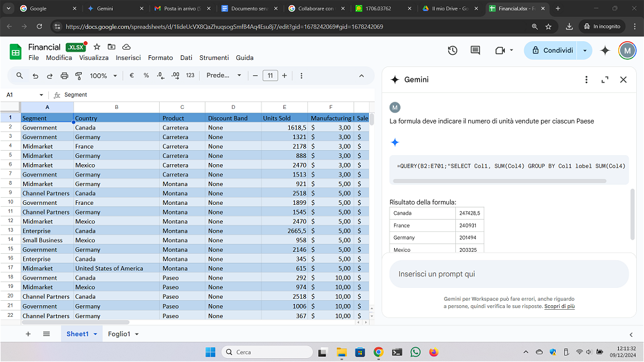Collapse the toolbar header chevron
The image size is (644, 362).
point(361,75)
